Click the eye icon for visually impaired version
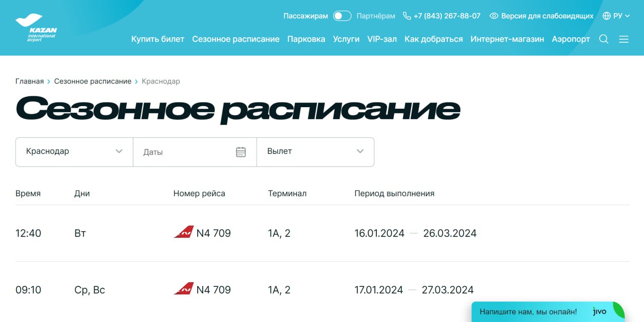Image resolution: width=644 pixels, height=322 pixels. click(x=494, y=16)
